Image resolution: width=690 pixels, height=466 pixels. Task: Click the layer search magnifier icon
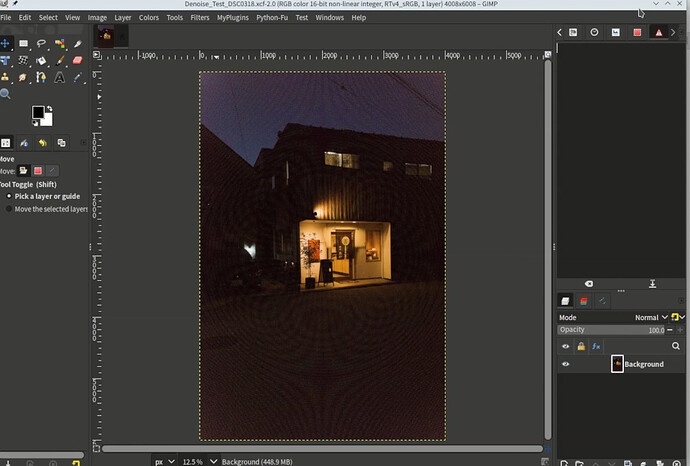(676, 346)
